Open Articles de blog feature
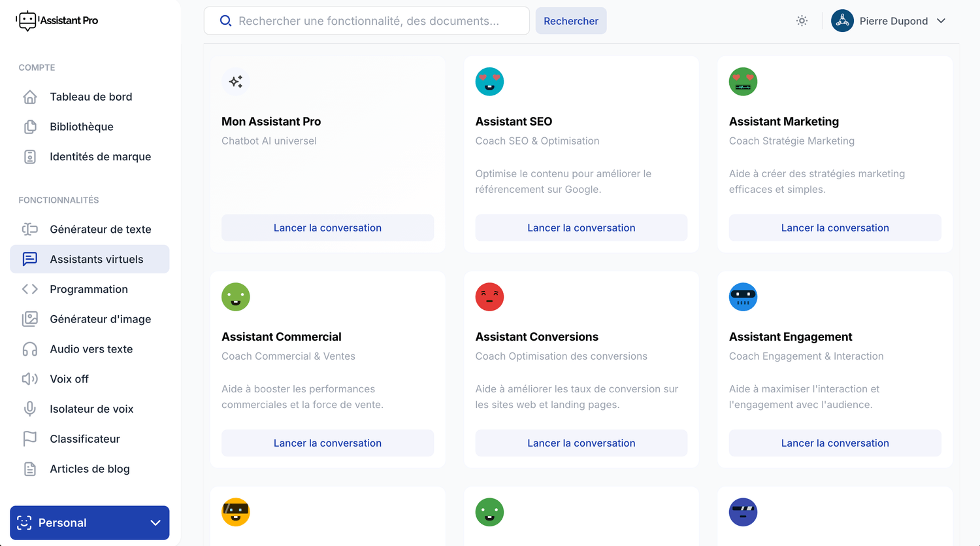This screenshot has height=546, width=980. [x=90, y=469]
